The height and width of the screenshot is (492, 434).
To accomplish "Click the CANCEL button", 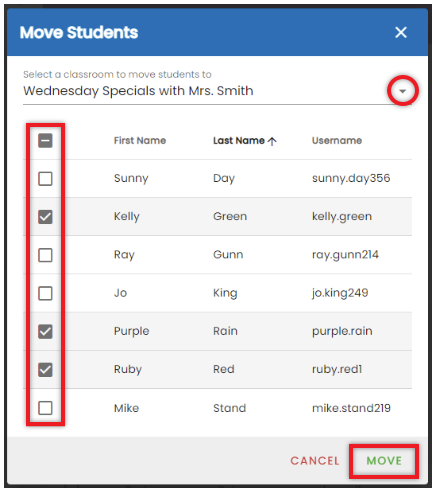I will (x=315, y=461).
